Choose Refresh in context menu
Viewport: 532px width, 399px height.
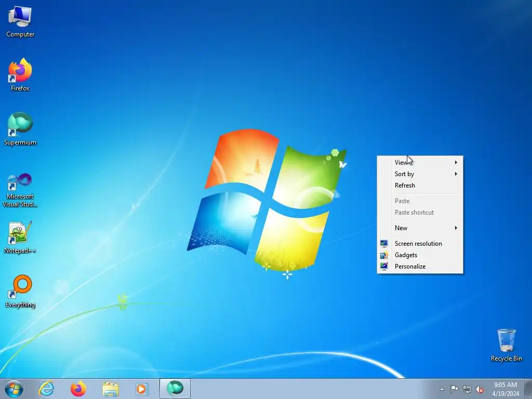click(420, 185)
